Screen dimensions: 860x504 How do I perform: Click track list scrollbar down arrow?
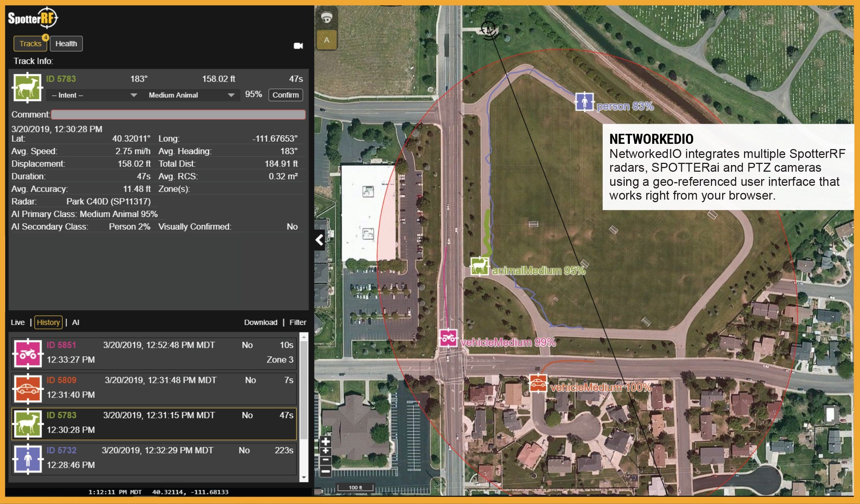pyautogui.click(x=304, y=477)
